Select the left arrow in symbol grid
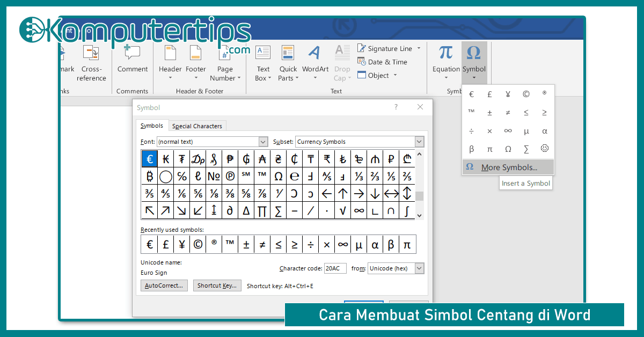This screenshot has height=337, width=644. [x=327, y=193]
